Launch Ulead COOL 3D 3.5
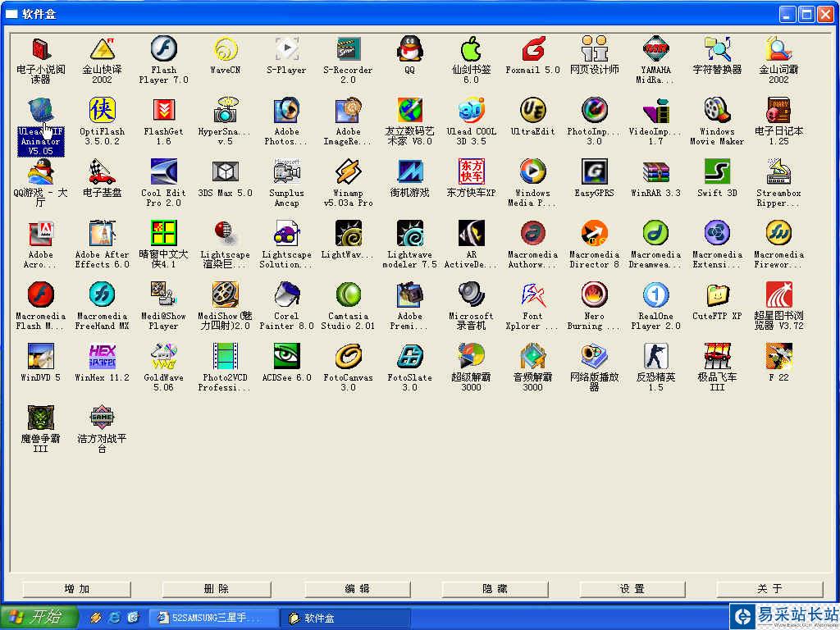Screen dimensions: 840x630 (472, 111)
